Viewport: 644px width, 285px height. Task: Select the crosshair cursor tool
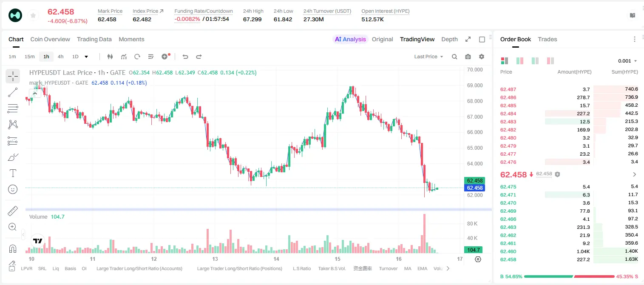[13, 77]
